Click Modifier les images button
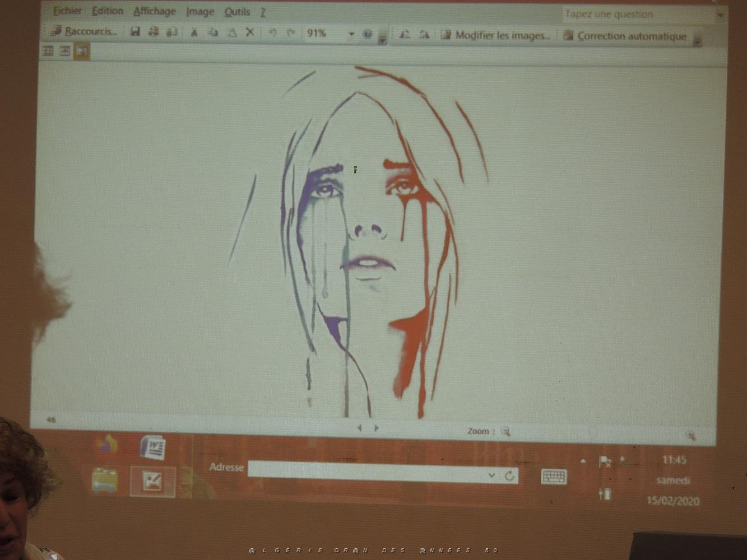747x560 pixels. click(x=495, y=35)
